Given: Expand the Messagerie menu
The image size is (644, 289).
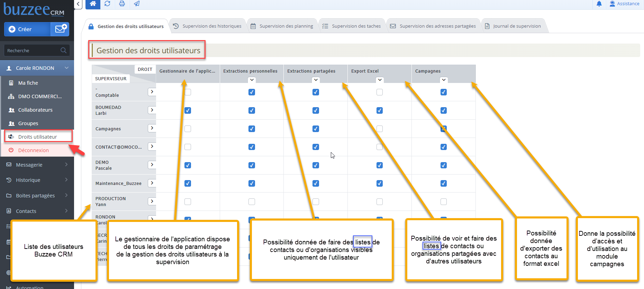Looking at the screenshot, I should 37,165.
